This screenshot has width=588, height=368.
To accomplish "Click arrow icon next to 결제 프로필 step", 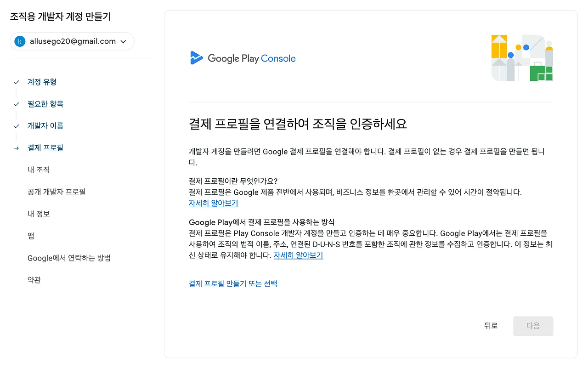I will pyautogui.click(x=17, y=148).
